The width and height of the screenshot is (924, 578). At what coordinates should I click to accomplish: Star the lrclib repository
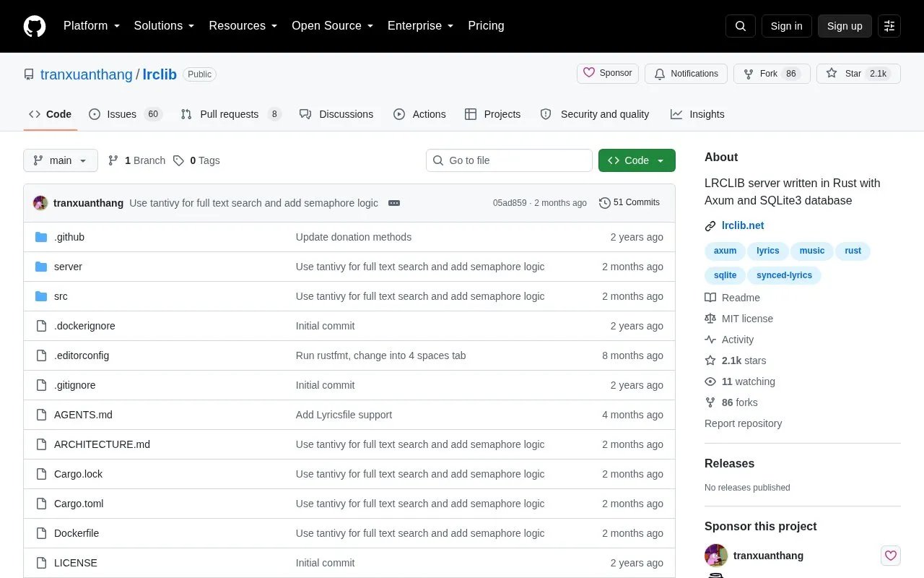pos(858,74)
